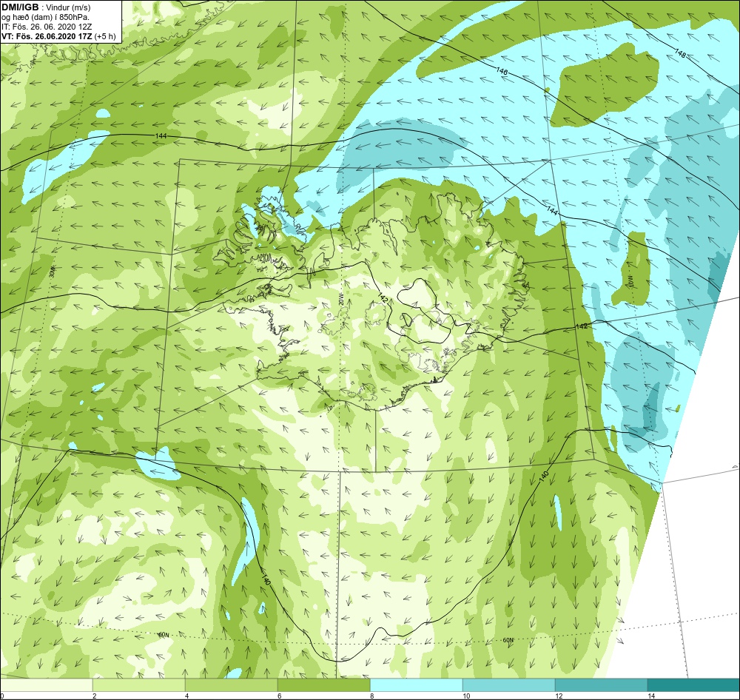This screenshot has height=700, width=740.
Task: Click the legend scale value '0'
Action: (2, 696)
